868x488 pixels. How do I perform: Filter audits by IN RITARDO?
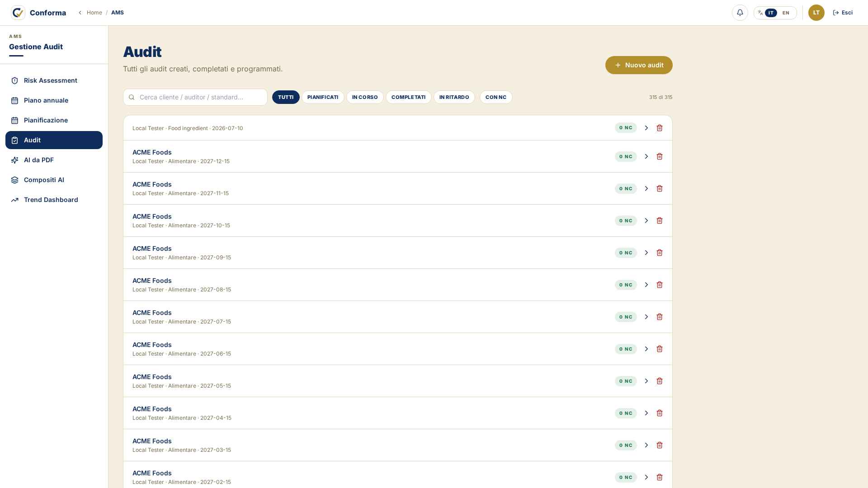tap(454, 97)
